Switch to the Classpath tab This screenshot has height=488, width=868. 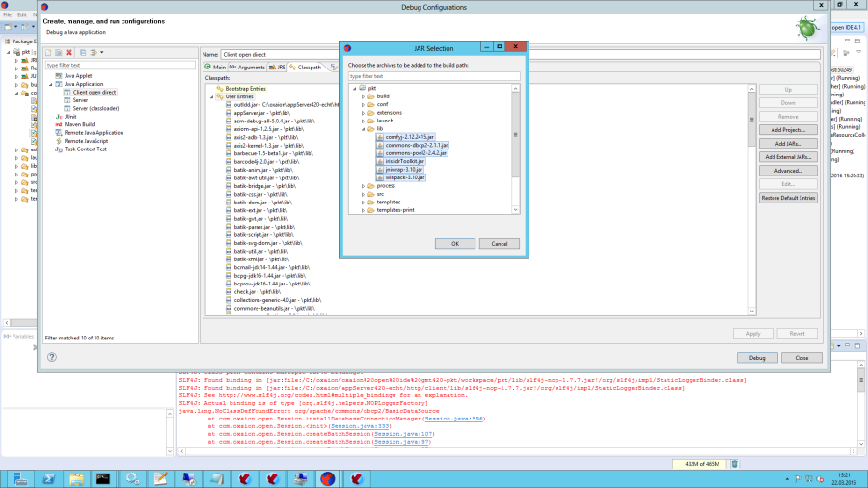click(305, 67)
